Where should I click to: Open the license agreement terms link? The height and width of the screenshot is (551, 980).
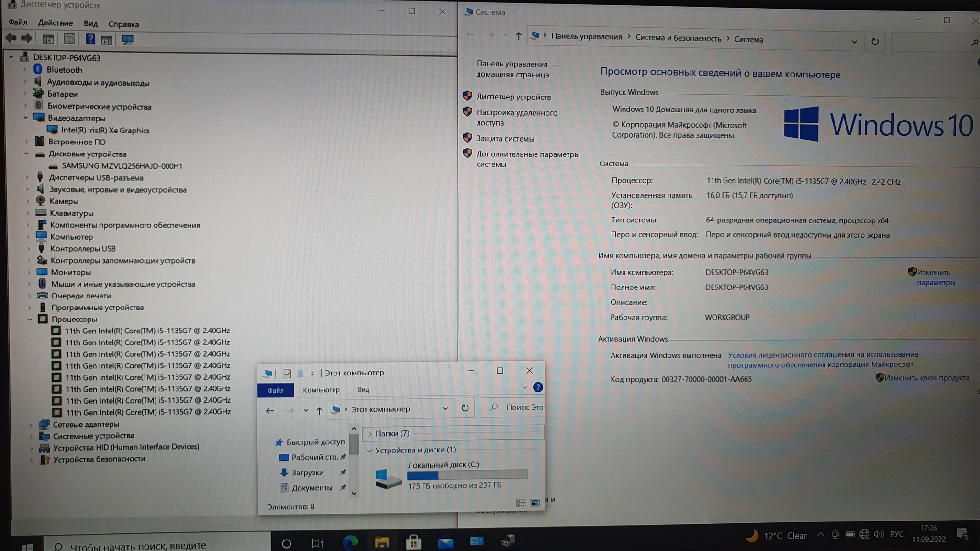pos(823,360)
